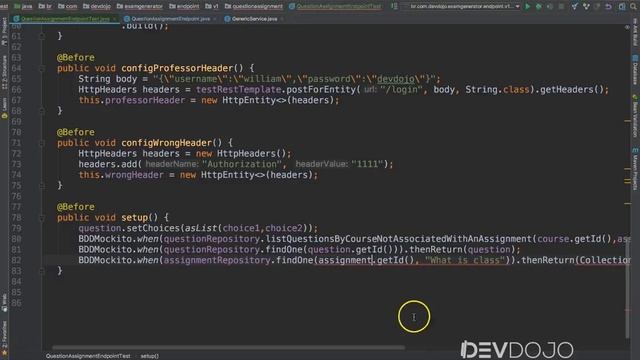Click the fold marker on line 61
640x360 pixels.
click(42, 36)
